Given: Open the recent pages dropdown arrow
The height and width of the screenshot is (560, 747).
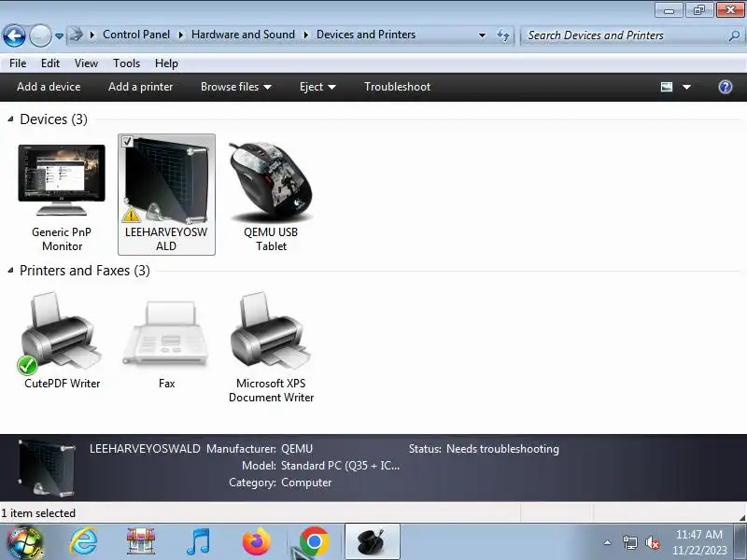Looking at the screenshot, I should [59, 36].
